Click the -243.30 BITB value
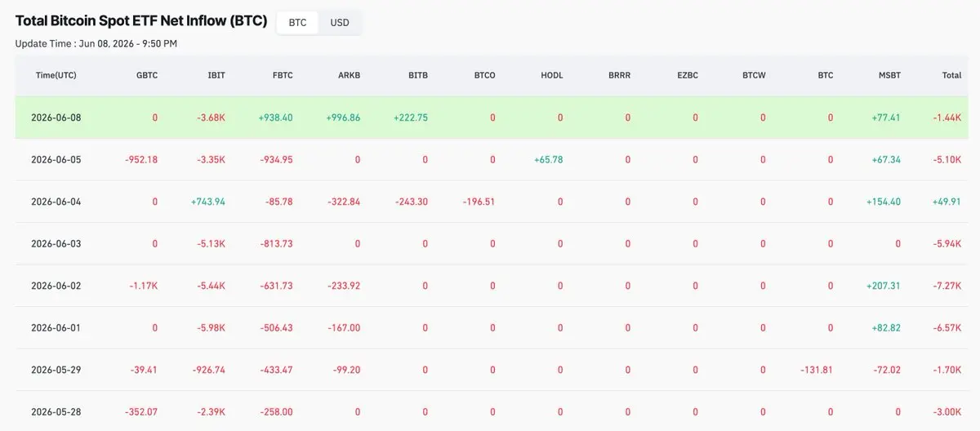Image resolution: width=980 pixels, height=431 pixels. point(412,202)
